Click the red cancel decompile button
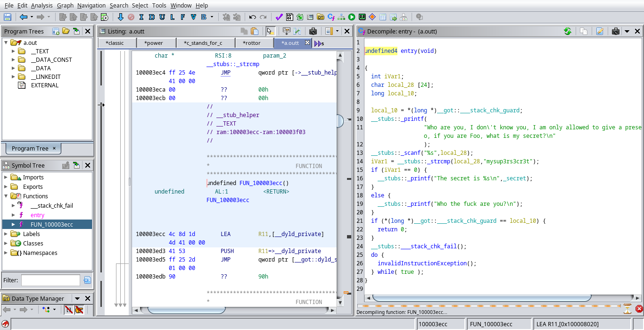 [x=639, y=309]
